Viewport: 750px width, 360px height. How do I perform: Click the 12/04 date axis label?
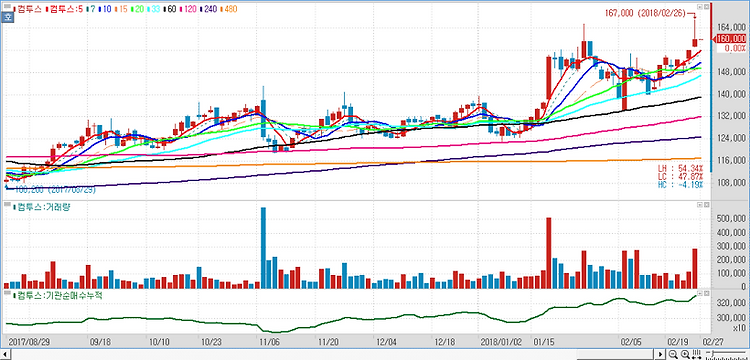click(x=386, y=343)
